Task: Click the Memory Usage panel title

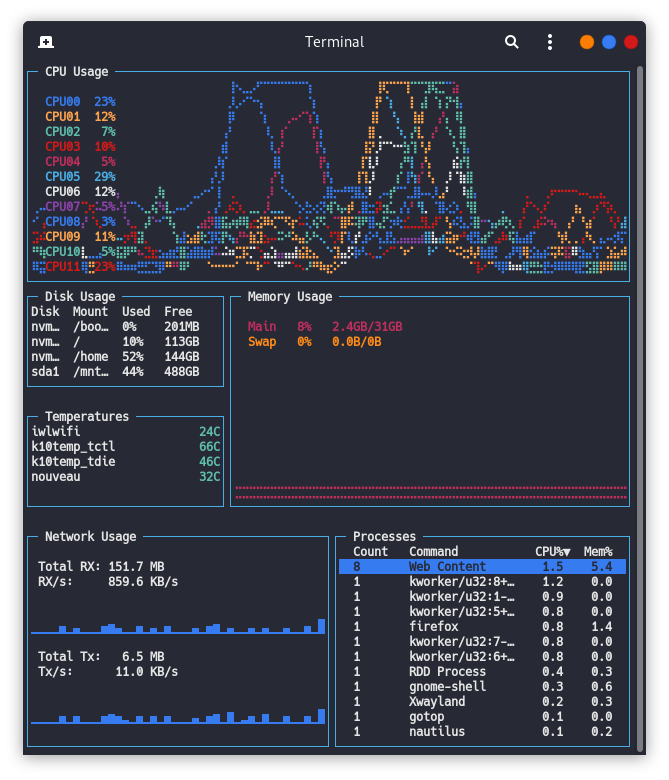Action: [x=290, y=296]
